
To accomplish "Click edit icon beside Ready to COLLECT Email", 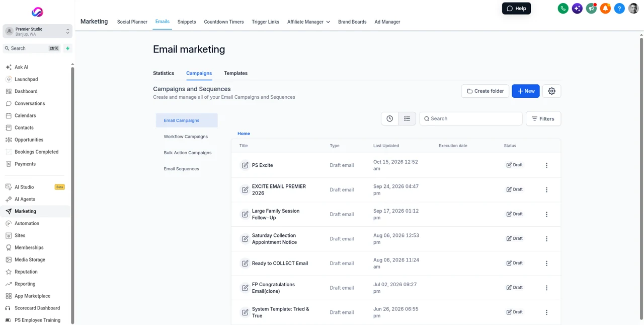I will coord(245,264).
